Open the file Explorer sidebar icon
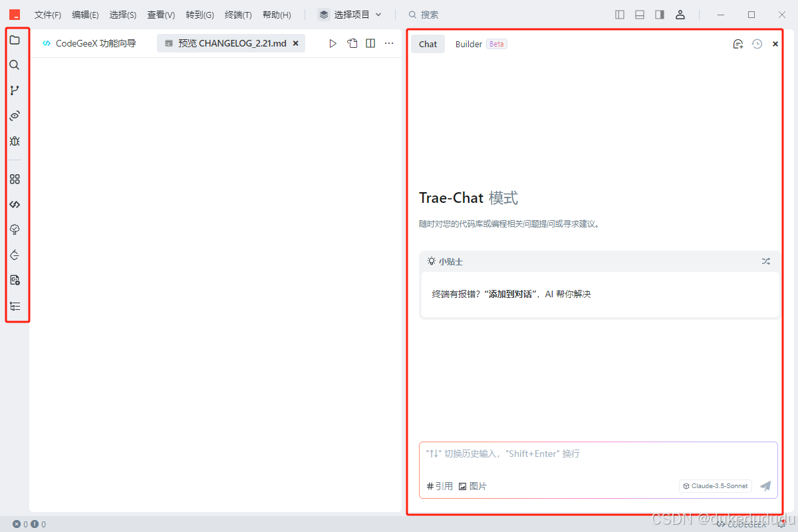 [15, 40]
